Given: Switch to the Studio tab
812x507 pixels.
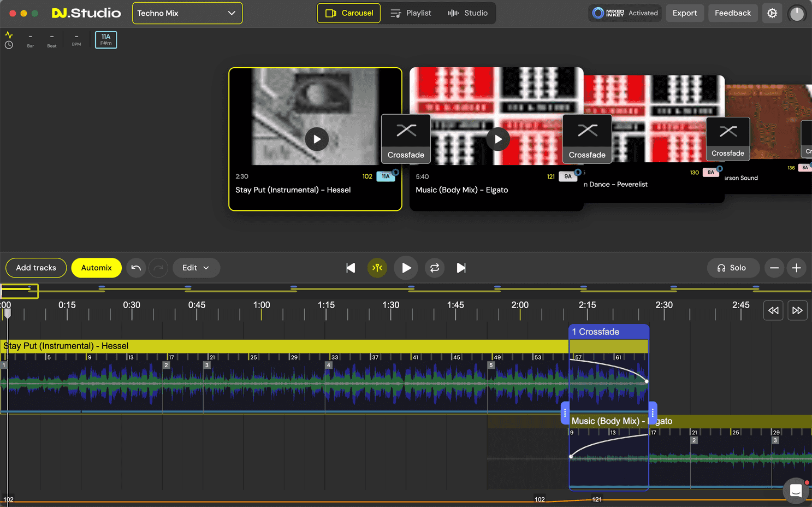Looking at the screenshot, I should (x=468, y=13).
